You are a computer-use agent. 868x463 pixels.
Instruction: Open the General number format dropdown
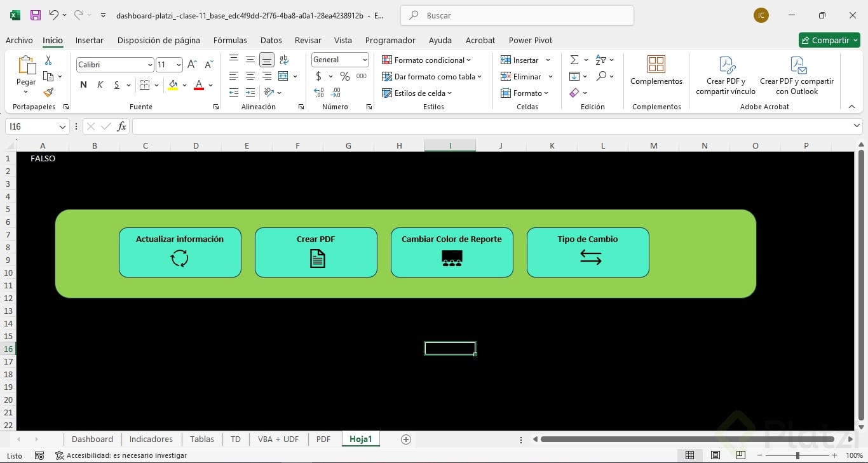(365, 60)
